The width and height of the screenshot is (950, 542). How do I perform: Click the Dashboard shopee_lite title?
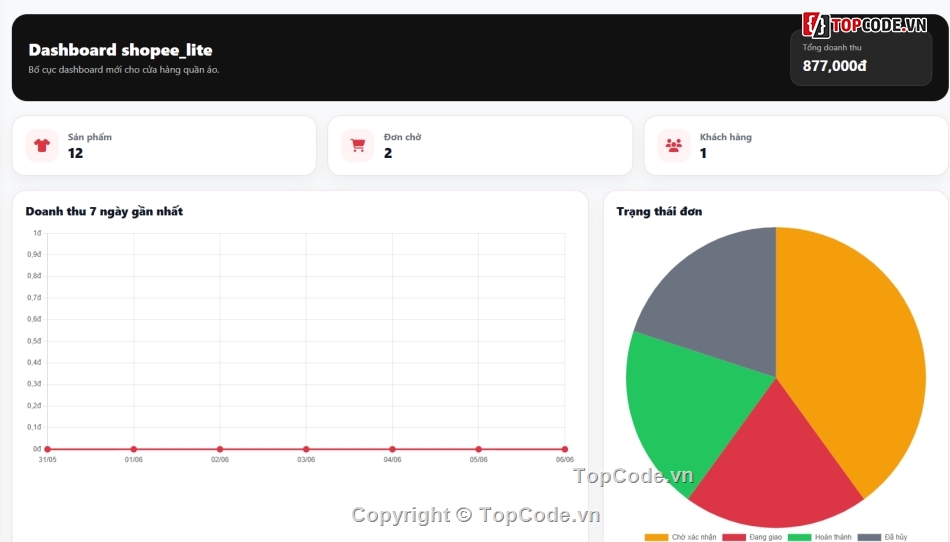(121, 50)
